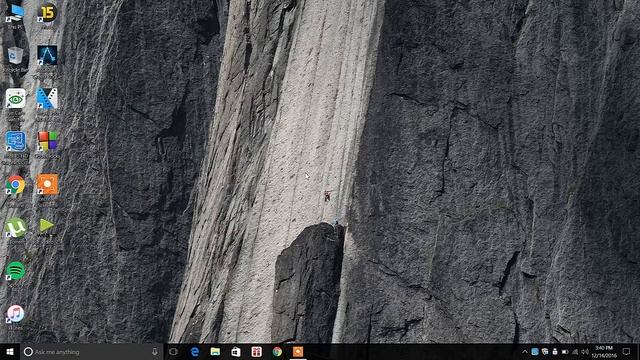Open the Windows Store from the taskbar

(236, 352)
